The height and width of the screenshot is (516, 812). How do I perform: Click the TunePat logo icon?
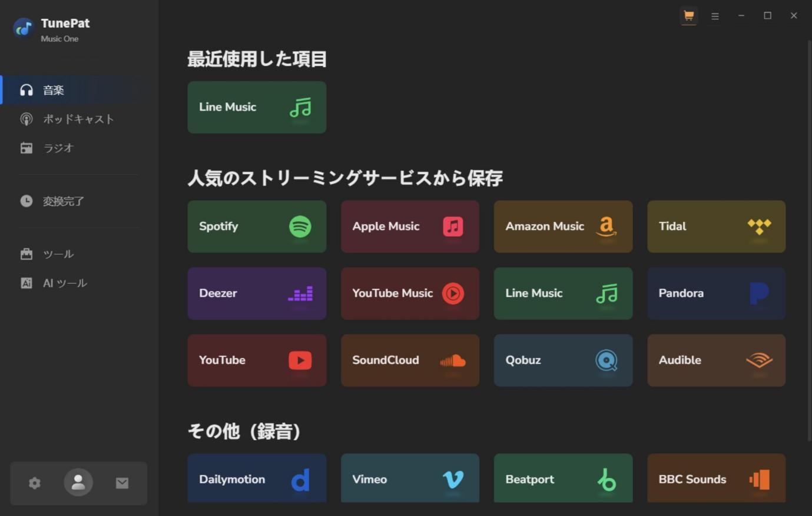[x=24, y=28]
